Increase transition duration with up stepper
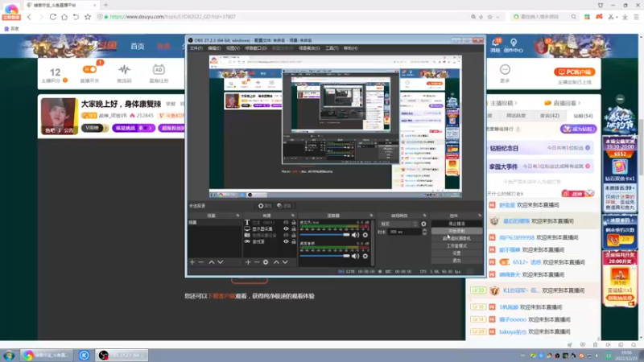Screen dimensions: 644x362 click(424, 230)
